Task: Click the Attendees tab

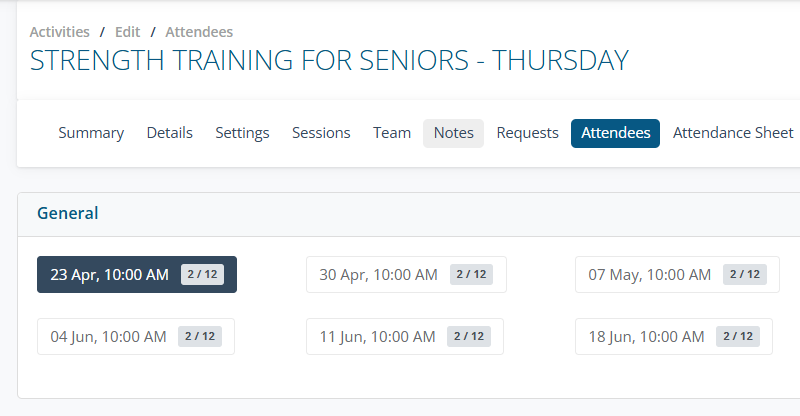Action: tap(615, 133)
